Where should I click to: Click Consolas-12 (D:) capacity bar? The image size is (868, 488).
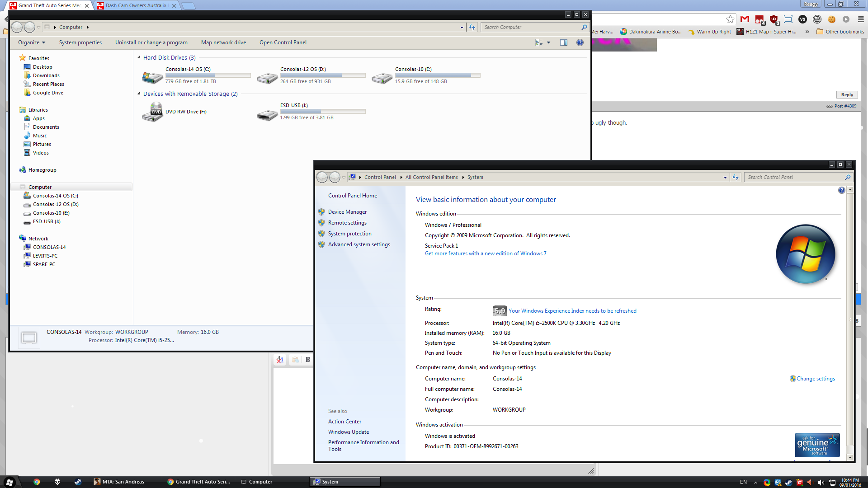323,75
